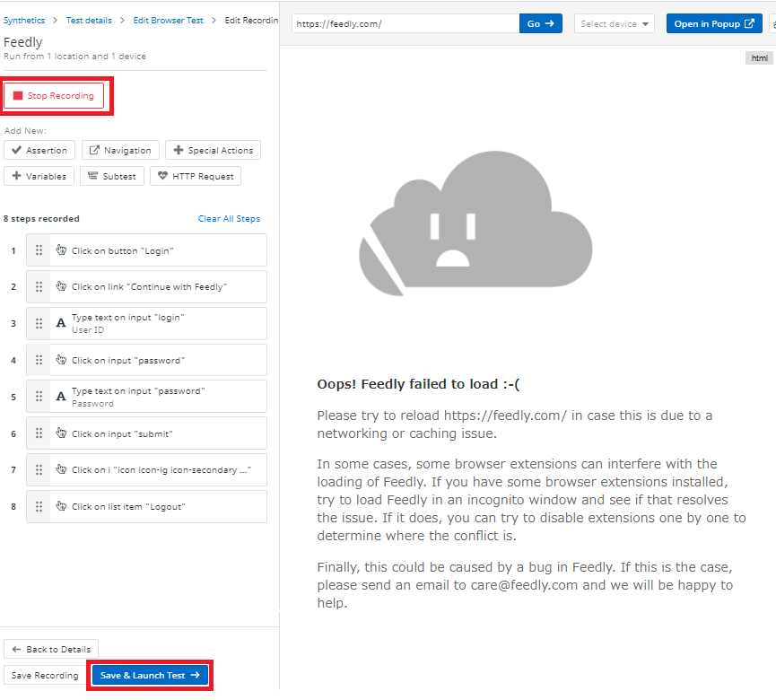Grab drag handle of icon-secondary step
The height and width of the screenshot is (700, 776).
click(x=39, y=469)
